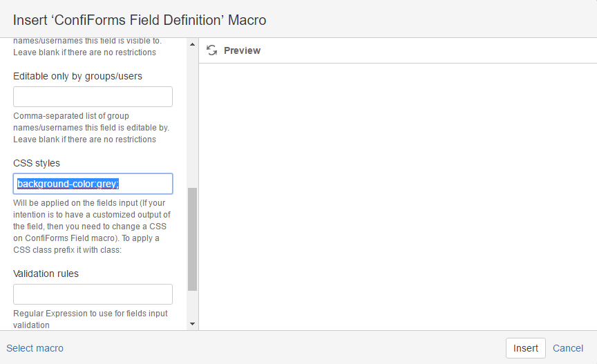Click the 'Regular Expression' help text
This screenshot has width=597, height=364.
click(91, 319)
